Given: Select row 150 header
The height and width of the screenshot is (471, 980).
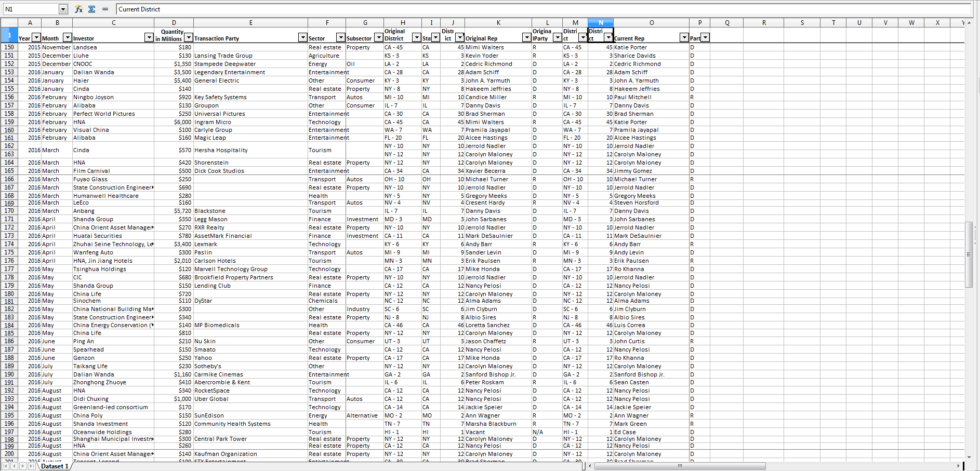Looking at the screenshot, I should 9,47.
